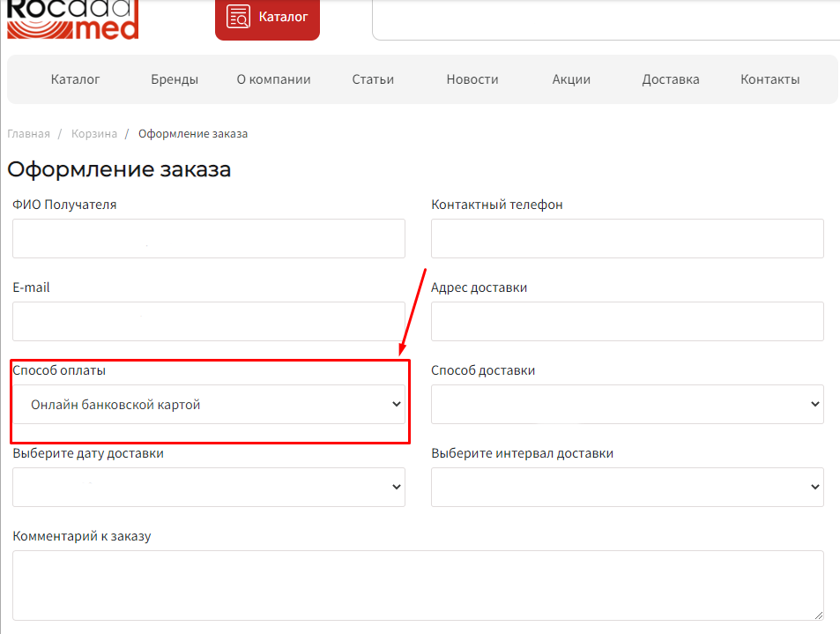This screenshot has height=634, width=840.
Task: Click the Главная breadcrumb link
Action: pos(29,134)
